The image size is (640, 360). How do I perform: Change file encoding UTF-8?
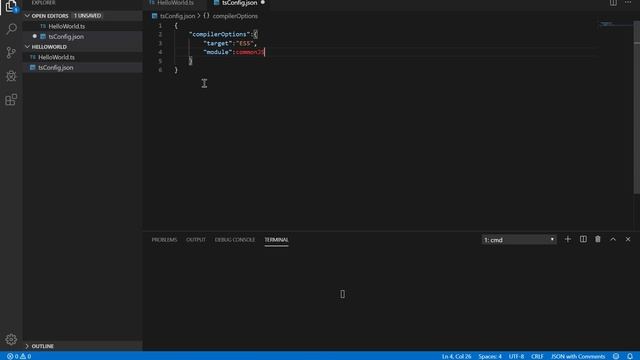click(x=516, y=356)
